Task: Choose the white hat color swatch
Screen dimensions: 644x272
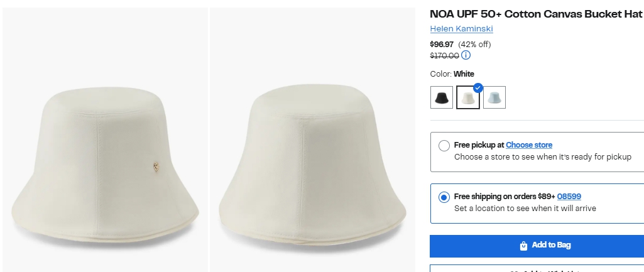Action: click(x=467, y=98)
